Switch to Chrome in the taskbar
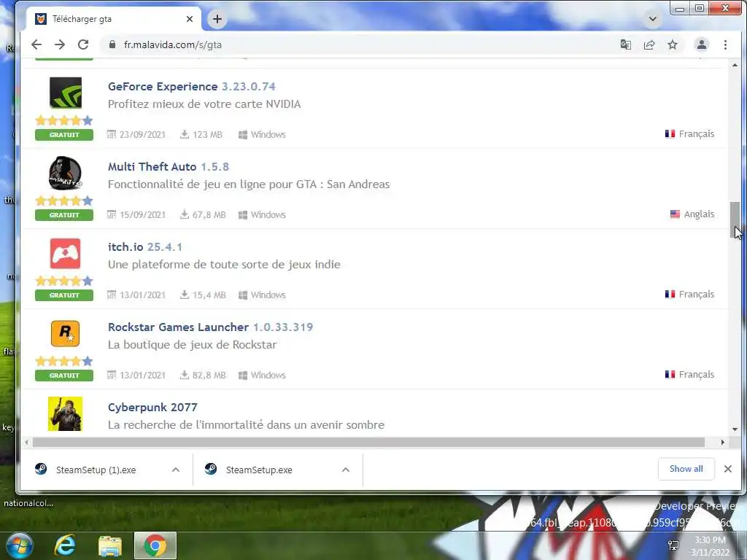Image resolution: width=747 pixels, height=560 pixels. click(155, 545)
